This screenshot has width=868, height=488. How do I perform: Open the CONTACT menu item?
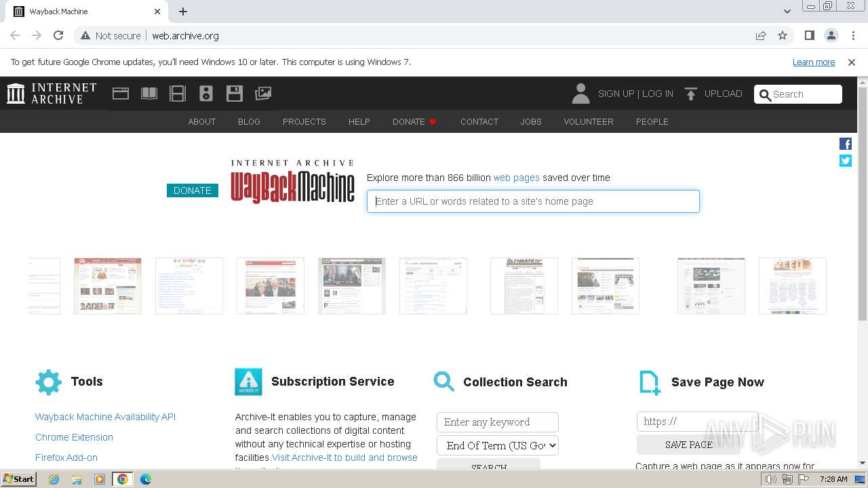[x=479, y=121]
